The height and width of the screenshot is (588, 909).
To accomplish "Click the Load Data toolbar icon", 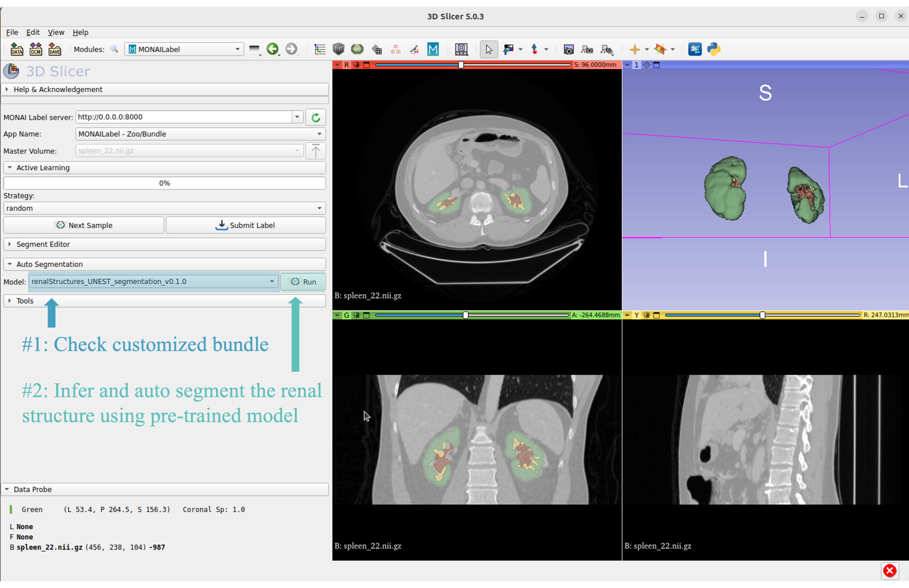I will coord(17,49).
